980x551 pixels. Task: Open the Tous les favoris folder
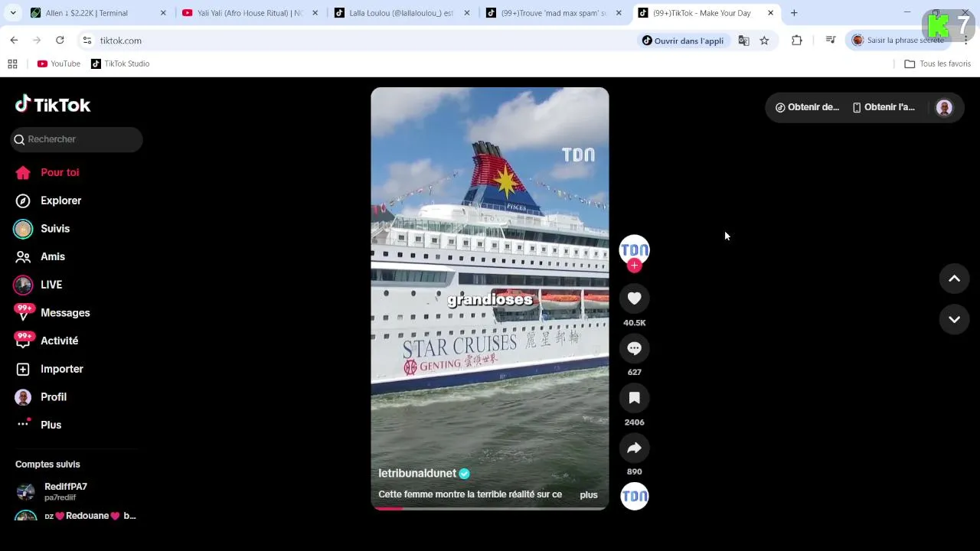click(x=937, y=64)
